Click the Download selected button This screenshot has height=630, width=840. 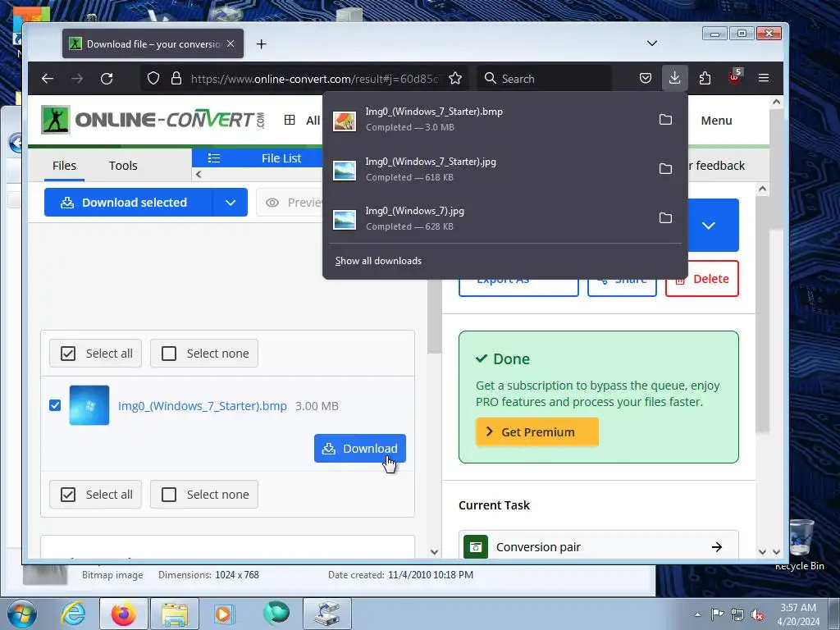point(129,203)
